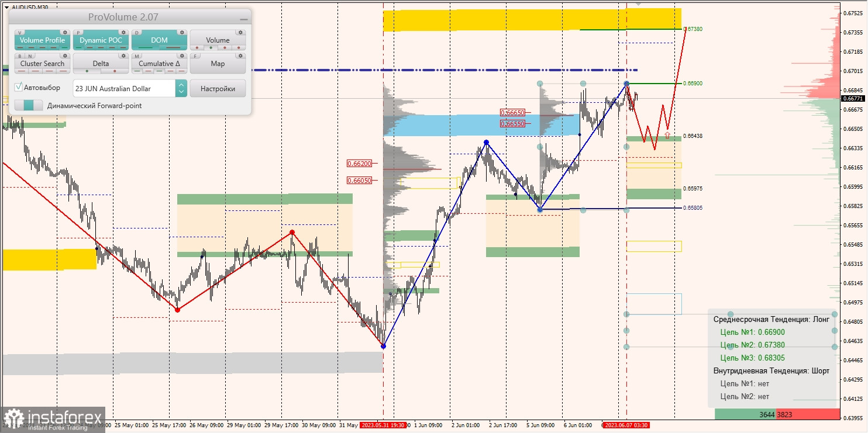Open Cumulative Δ gear settings
Image resolution: width=868 pixels, height=433 pixels.
182,56
